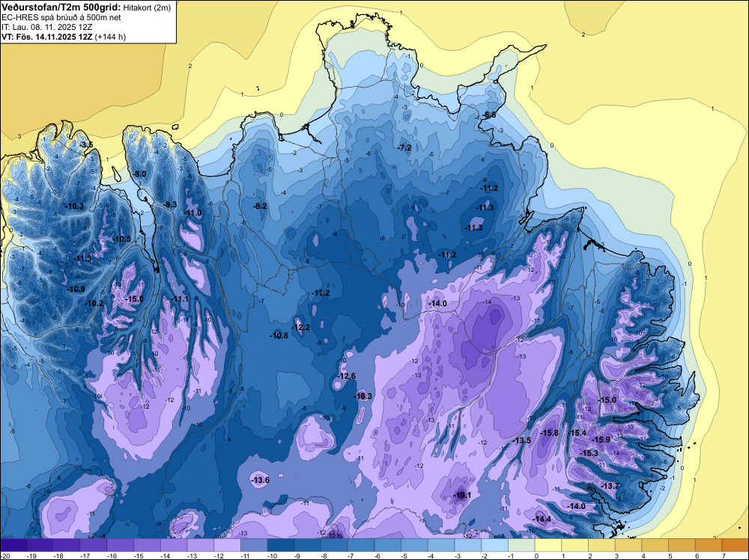
Task: Click the legend swatch between 3 and 4
Action: pyautogui.click(x=628, y=545)
